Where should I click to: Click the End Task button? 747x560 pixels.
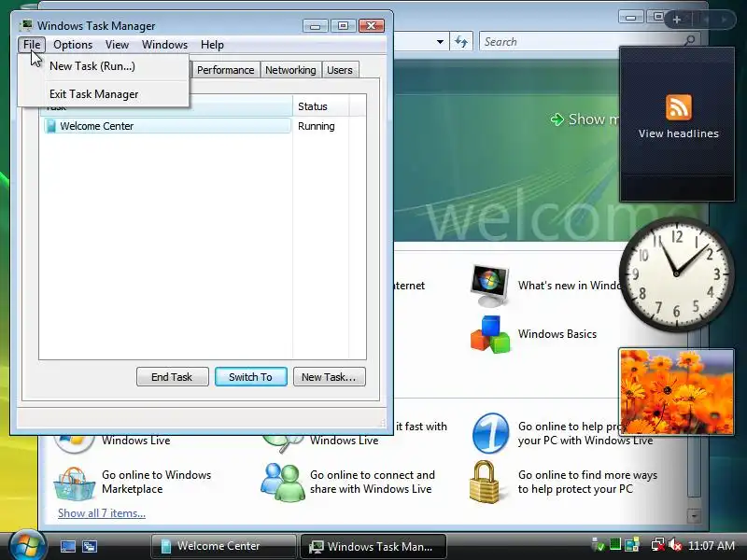172,377
